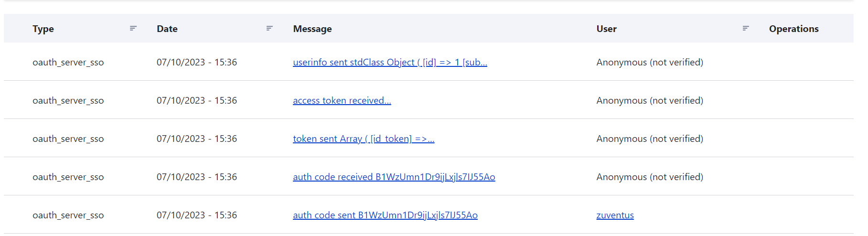Sort the log table by User
Viewport: 868px width, 236px height.
(606, 29)
